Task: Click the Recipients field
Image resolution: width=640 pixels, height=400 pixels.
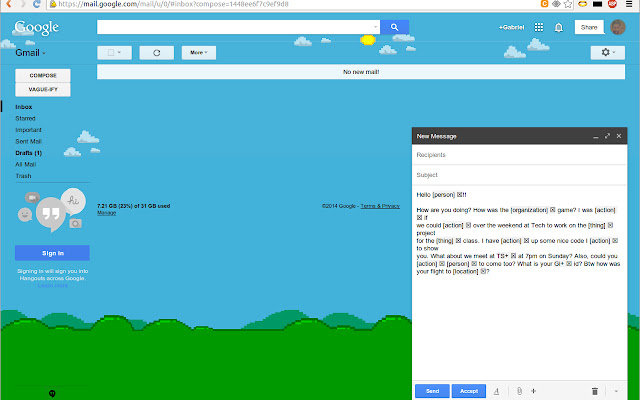Action: pyautogui.click(x=519, y=155)
